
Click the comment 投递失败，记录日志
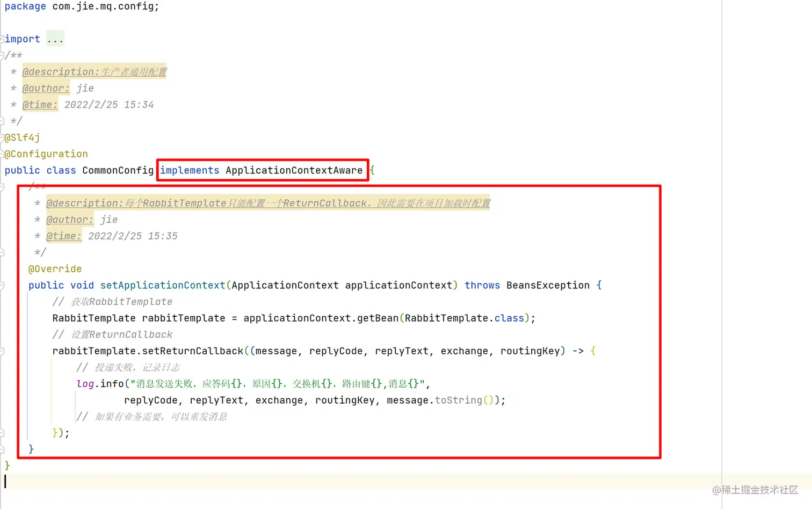point(128,367)
